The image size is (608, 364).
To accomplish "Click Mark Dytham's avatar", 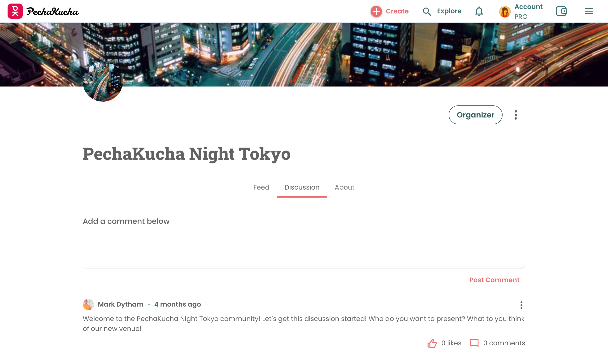I will (88, 304).
